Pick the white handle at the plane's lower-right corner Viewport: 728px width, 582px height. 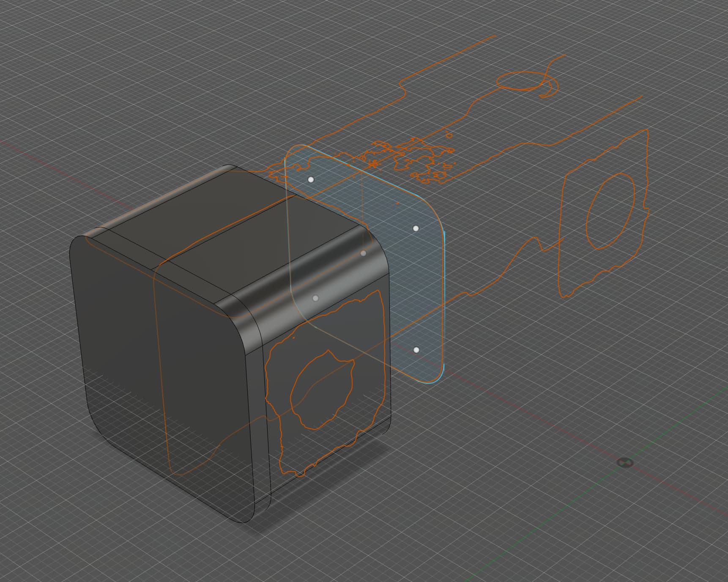click(416, 350)
